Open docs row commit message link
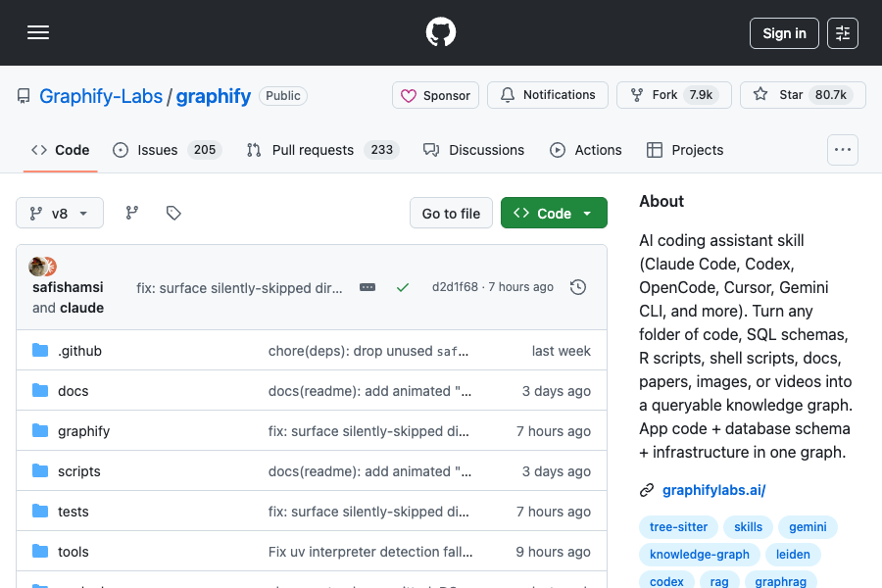 click(370, 390)
